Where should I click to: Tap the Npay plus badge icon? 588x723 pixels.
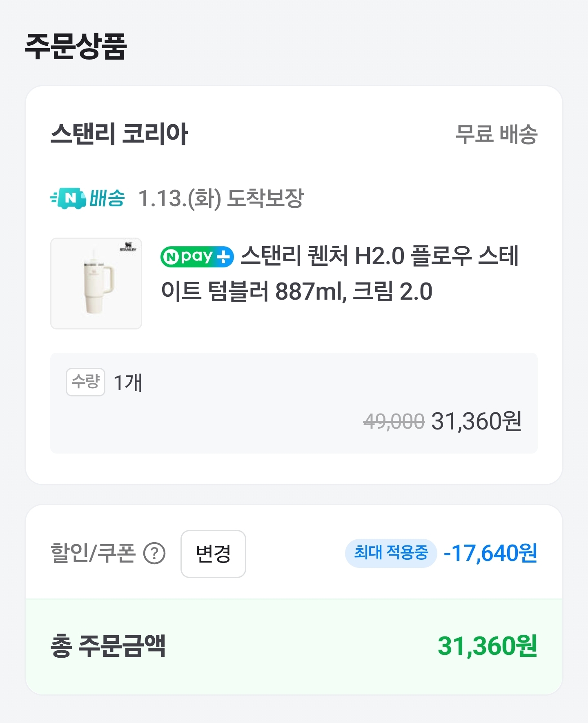197,257
